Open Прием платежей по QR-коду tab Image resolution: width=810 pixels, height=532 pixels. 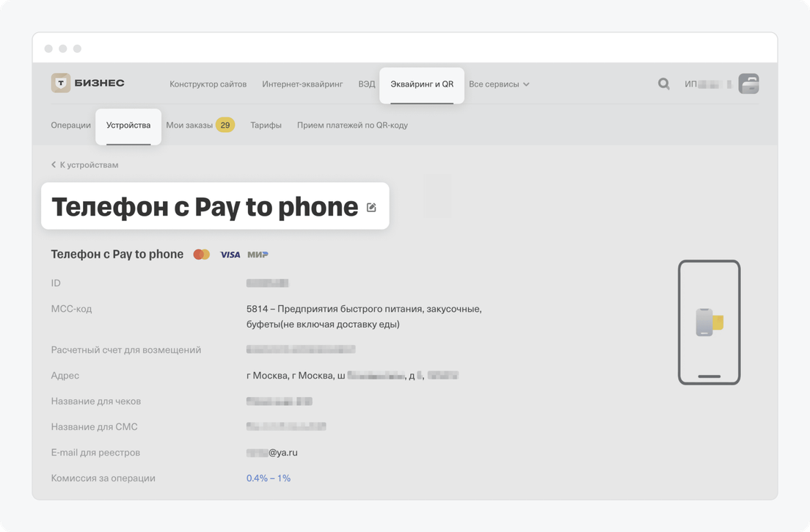(352, 125)
